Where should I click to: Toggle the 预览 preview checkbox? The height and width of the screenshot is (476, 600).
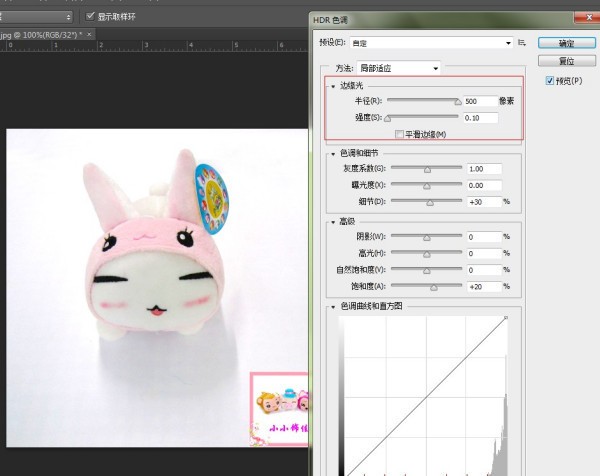[x=550, y=80]
